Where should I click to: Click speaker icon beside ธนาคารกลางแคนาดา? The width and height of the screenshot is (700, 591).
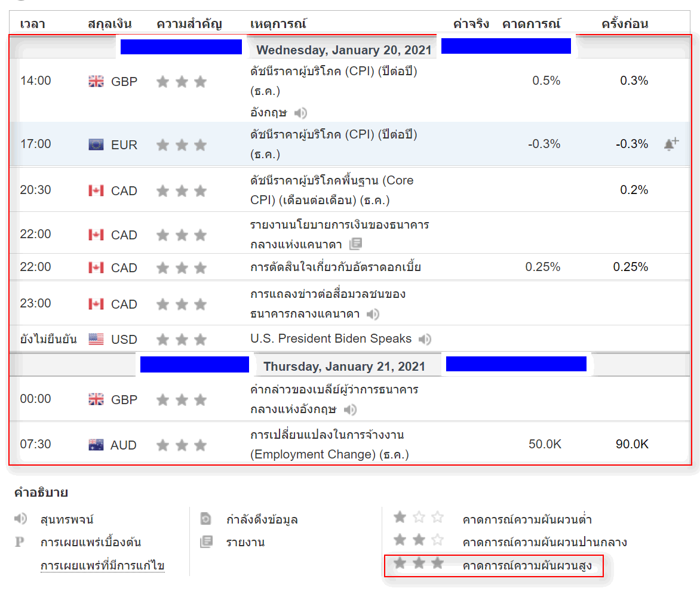[373, 315]
